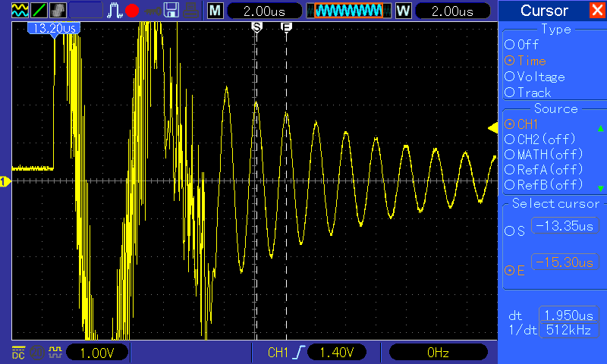
Task: Click the waveform overview bar in top toolbar
Action: point(349,11)
